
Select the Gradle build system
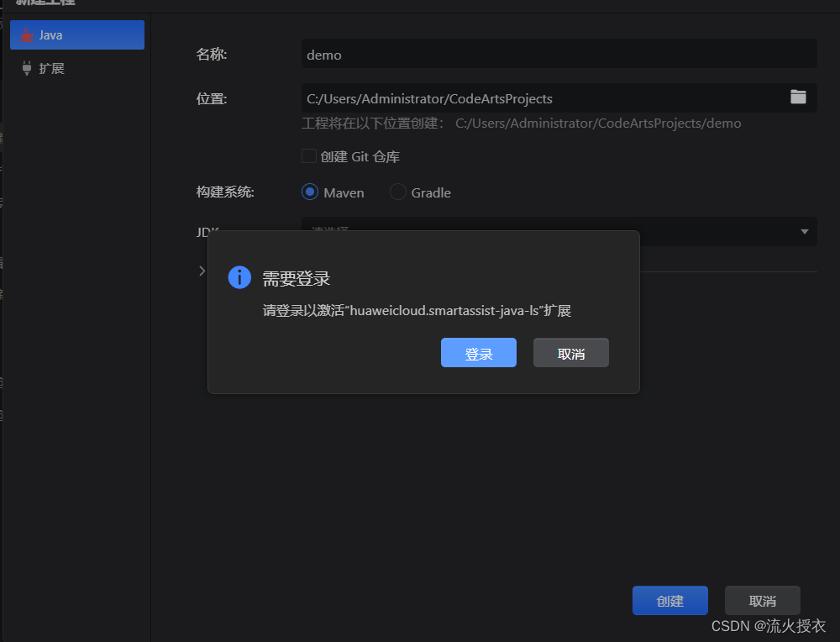[420, 192]
